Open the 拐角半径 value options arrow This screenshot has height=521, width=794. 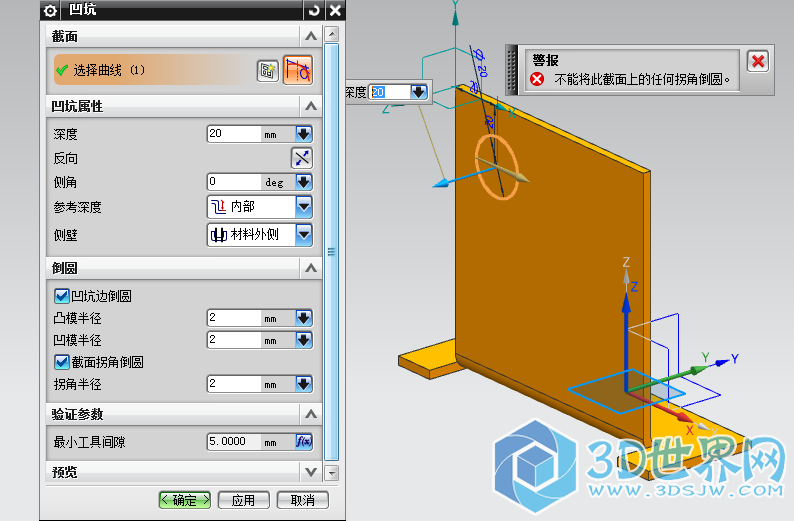point(304,384)
